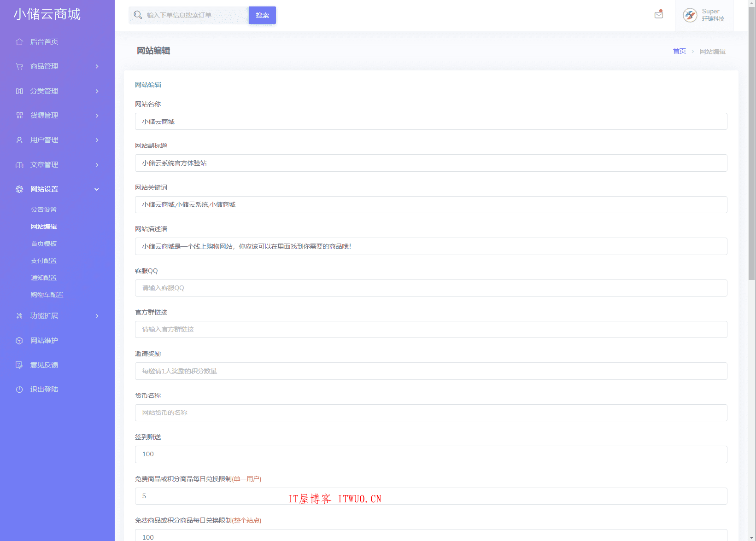This screenshot has width=756, height=541.
Task: Click the 网站关键词 input field
Action: (x=431, y=204)
